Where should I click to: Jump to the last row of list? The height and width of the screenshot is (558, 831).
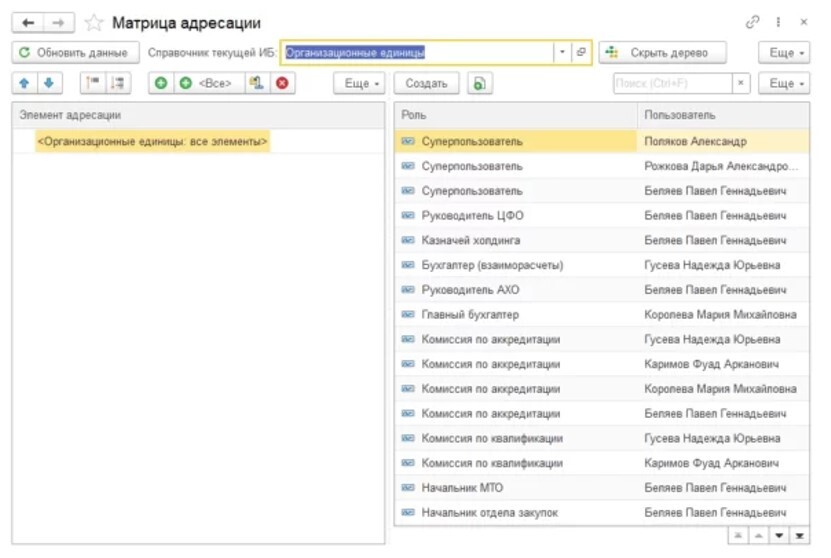coord(800,536)
